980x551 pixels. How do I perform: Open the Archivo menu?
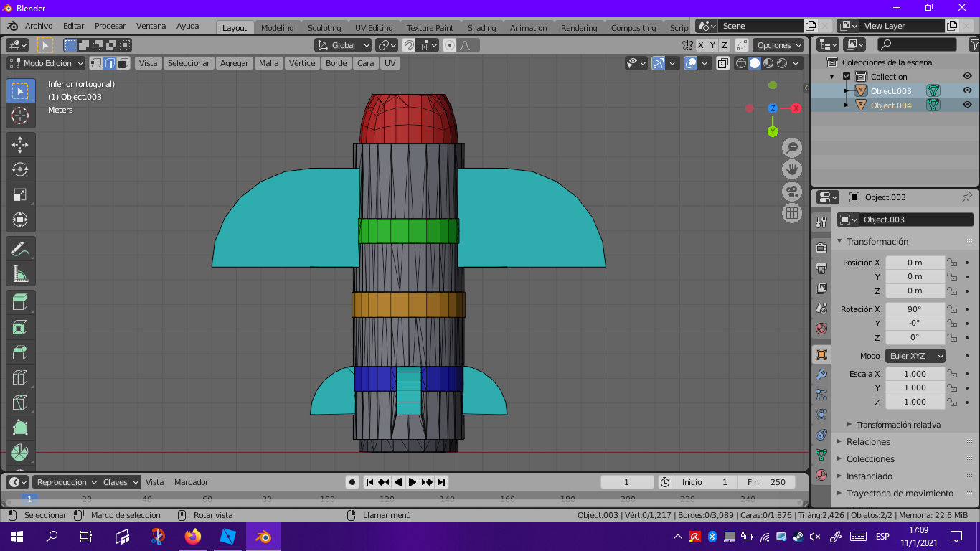click(39, 26)
